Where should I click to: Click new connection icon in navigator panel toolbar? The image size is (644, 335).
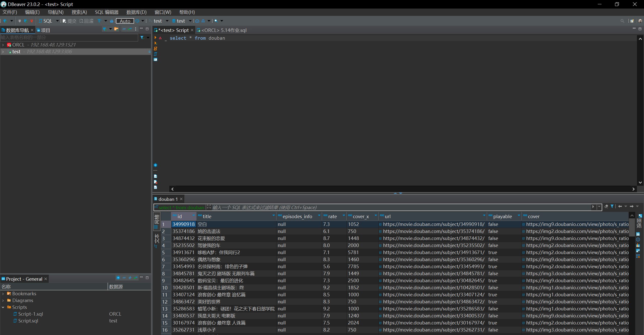[x=105, y=29]
